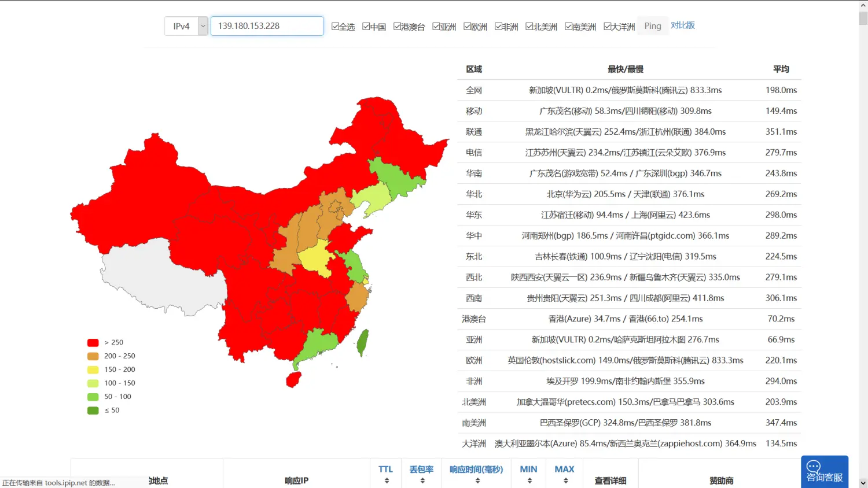
Task: Open the 对比版 link
Action: 682,25
